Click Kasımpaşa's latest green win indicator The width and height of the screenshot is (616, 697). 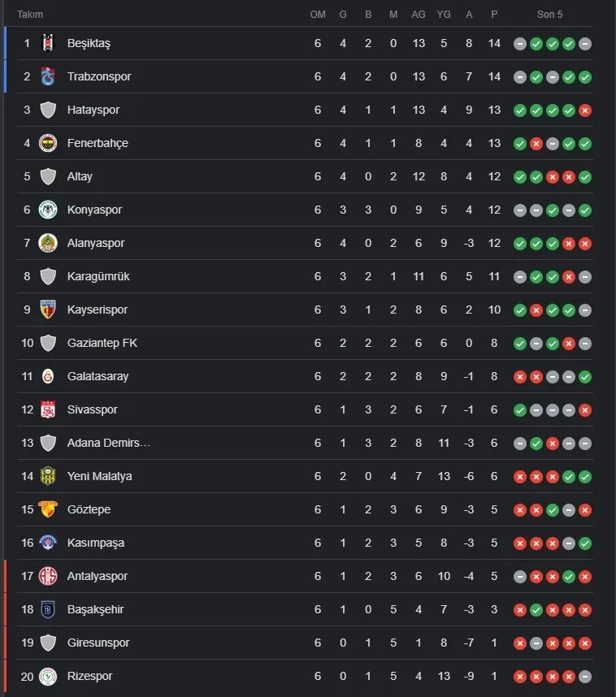pos(585,543)
